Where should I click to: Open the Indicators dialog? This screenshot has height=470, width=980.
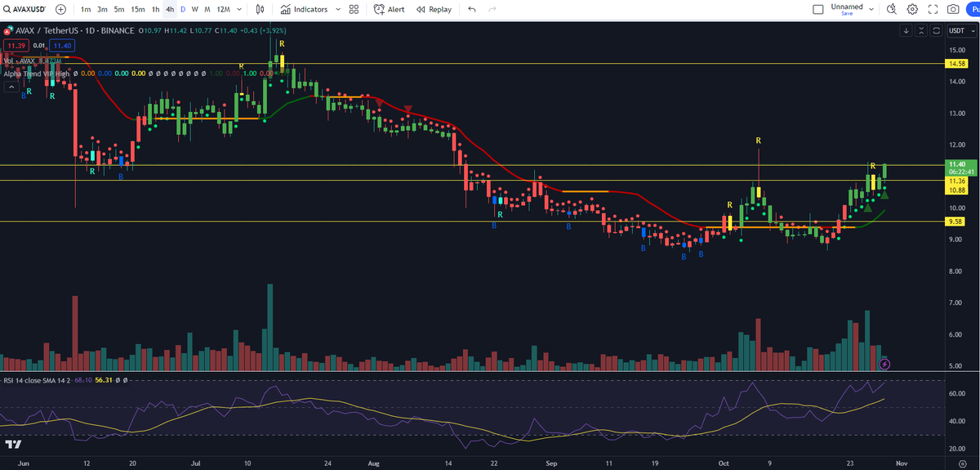(304, 10)
